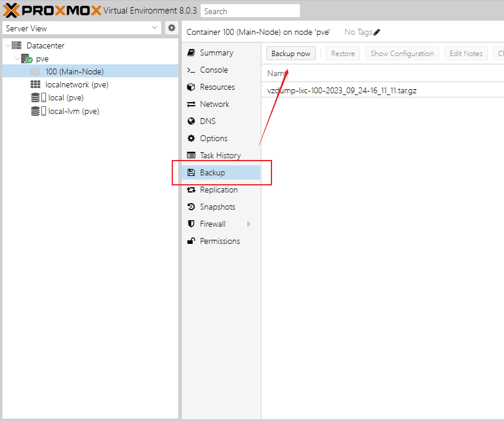Screen dimensions: 504x421
Task: Select the vzdump-lxc-100 backup file row
Action: coord(342,90)
